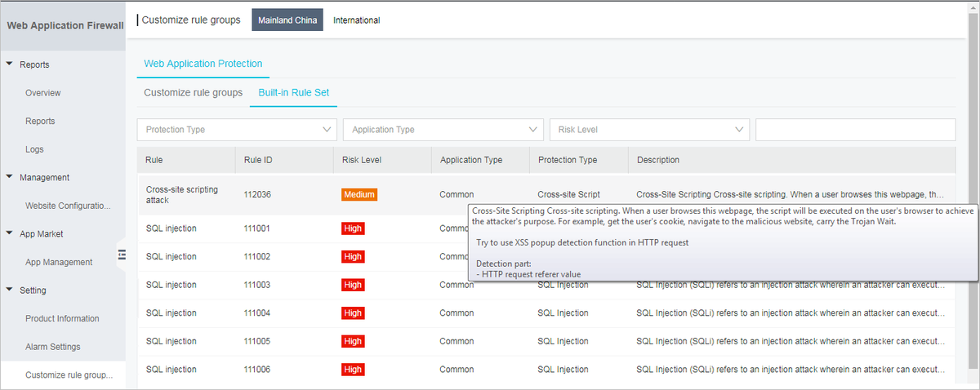Click the Web Application Firewall title

[65, 25]
